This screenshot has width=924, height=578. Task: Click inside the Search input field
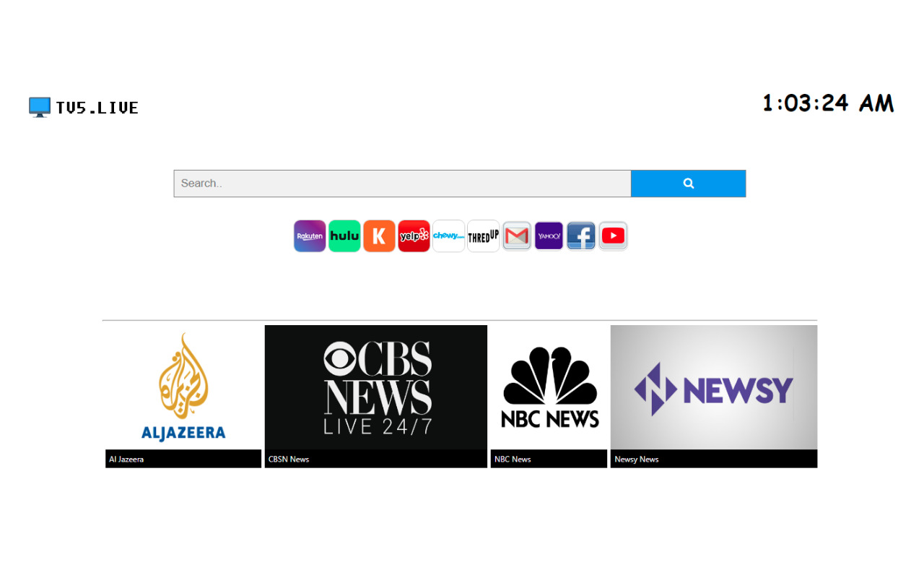[402, 184]
